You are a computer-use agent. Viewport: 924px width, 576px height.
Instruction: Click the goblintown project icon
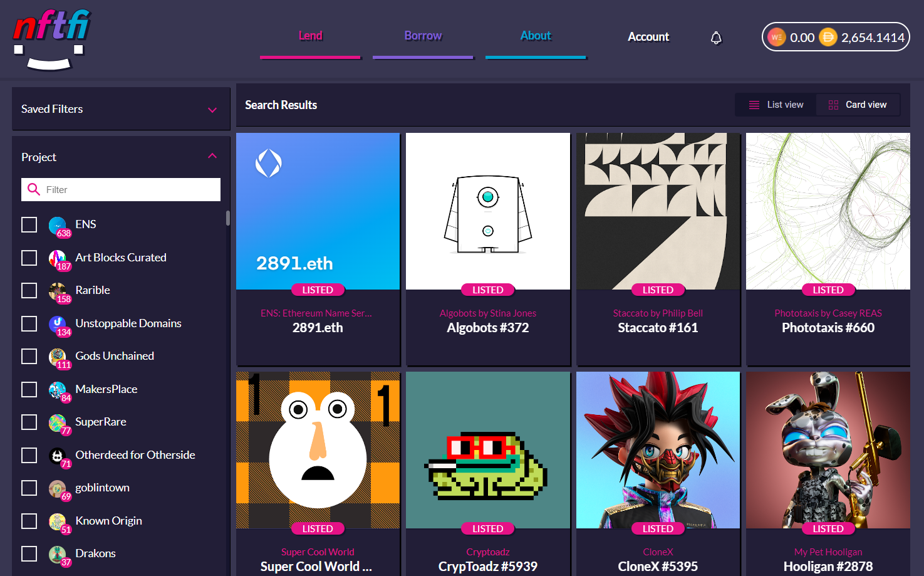click(x=58, y=488)
